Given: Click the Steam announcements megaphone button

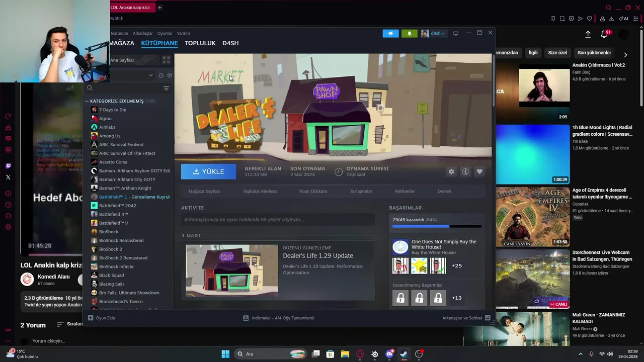Looking at the screenshot, I should (x=390, y=33).
